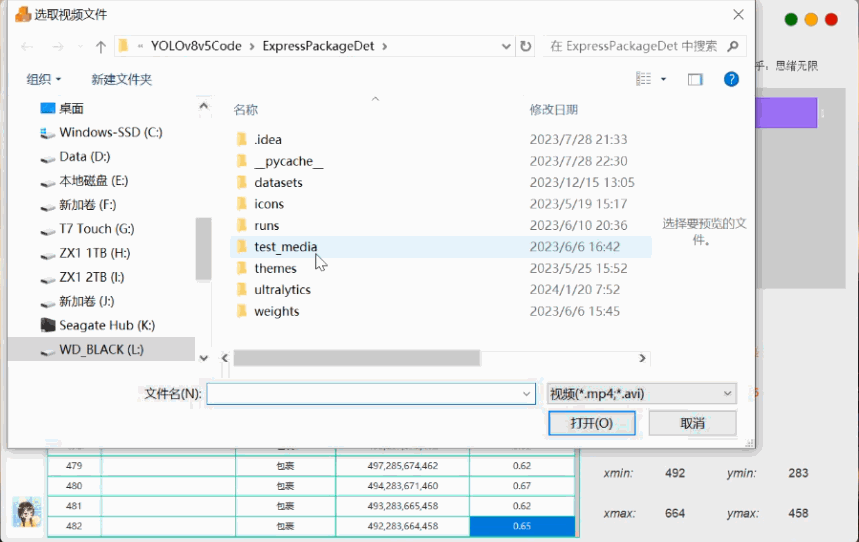Click the Forward navigation arrow
The image size is (859, 542).
click(x=58, y=47)
